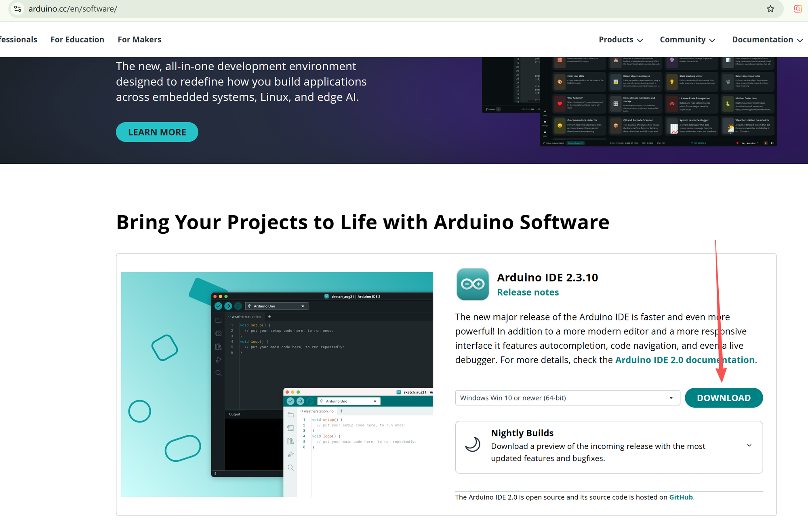The height and width of the screenshot is (532, 808).
Task: Expand the Community menu
Action: pos(687,40)
